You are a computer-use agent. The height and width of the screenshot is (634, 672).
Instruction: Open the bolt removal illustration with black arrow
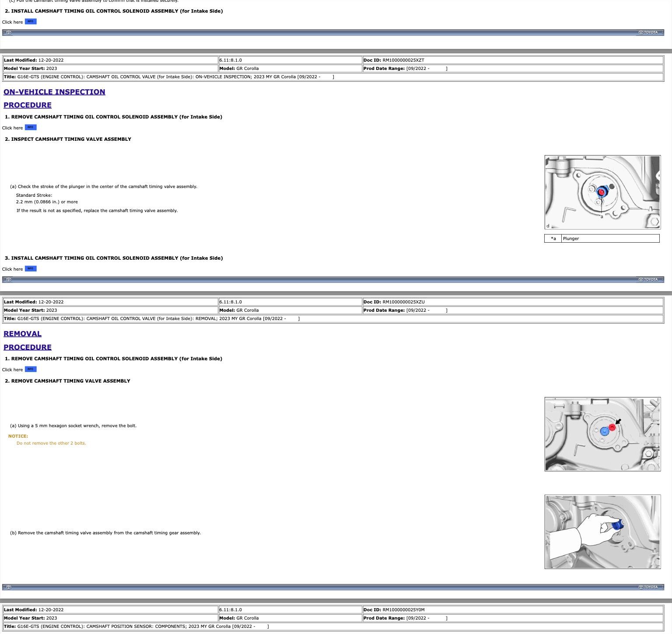point(602,434)
